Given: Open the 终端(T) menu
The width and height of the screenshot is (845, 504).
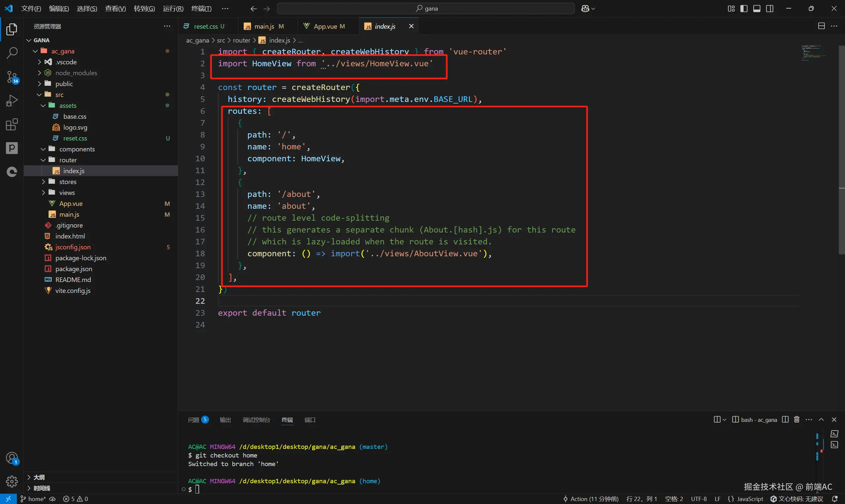Looking at the screenshot, I should (x=201, y=9).
